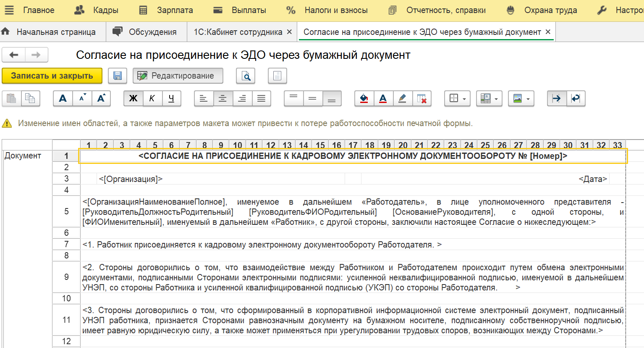Select column header 10

tap(238, 145)
